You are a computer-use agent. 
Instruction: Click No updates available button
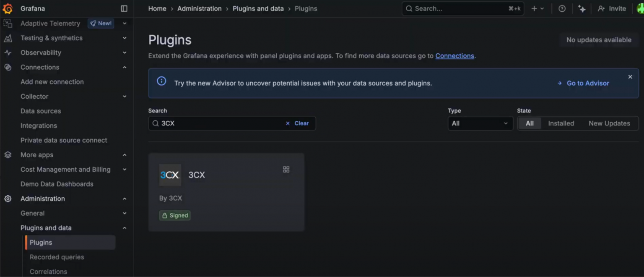599,40
